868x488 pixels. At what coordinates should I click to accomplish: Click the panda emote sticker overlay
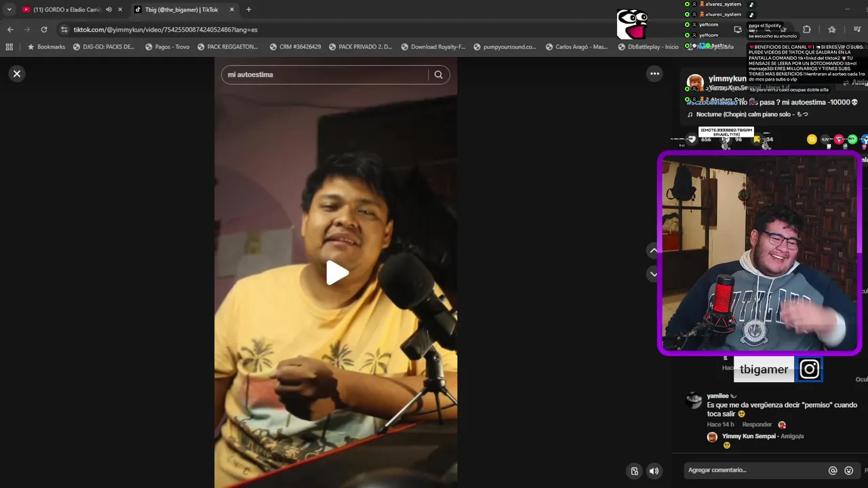tap(631, 24)
